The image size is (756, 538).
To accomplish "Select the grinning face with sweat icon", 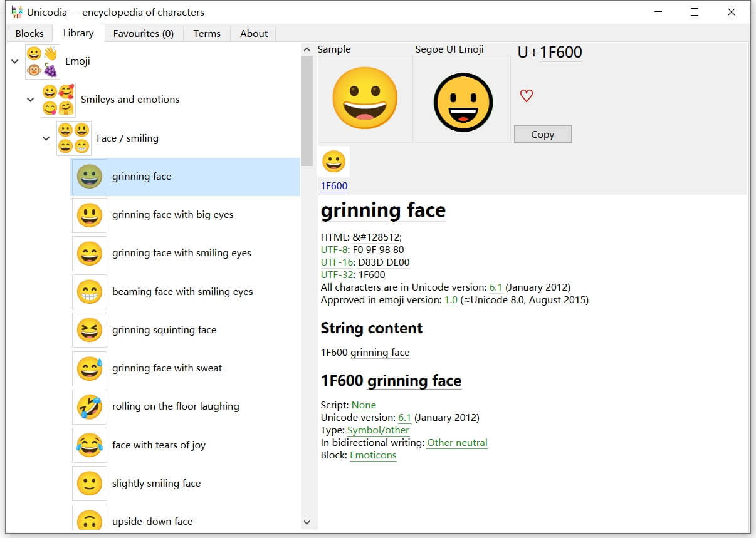I will pyautogui.click(x=90, y=369).
